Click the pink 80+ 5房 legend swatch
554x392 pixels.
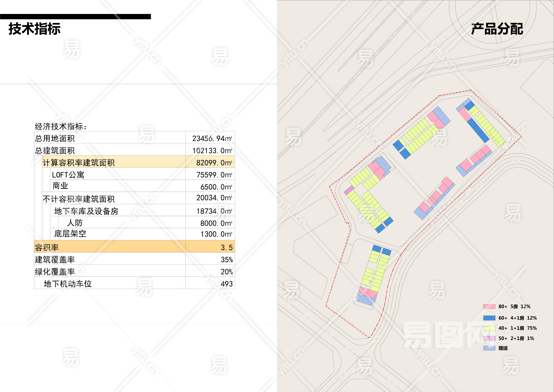coord(489,307)
